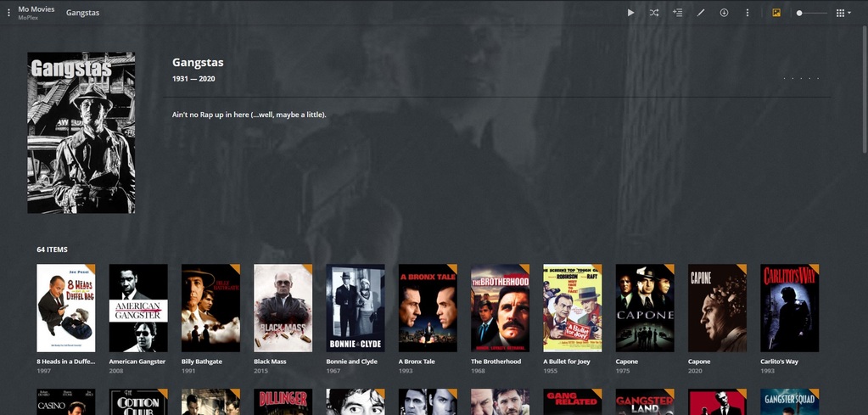This screenshot has width=868, height=415.
Task: Open the More options three-dot menu in toolbar
Action: (748, 13)
